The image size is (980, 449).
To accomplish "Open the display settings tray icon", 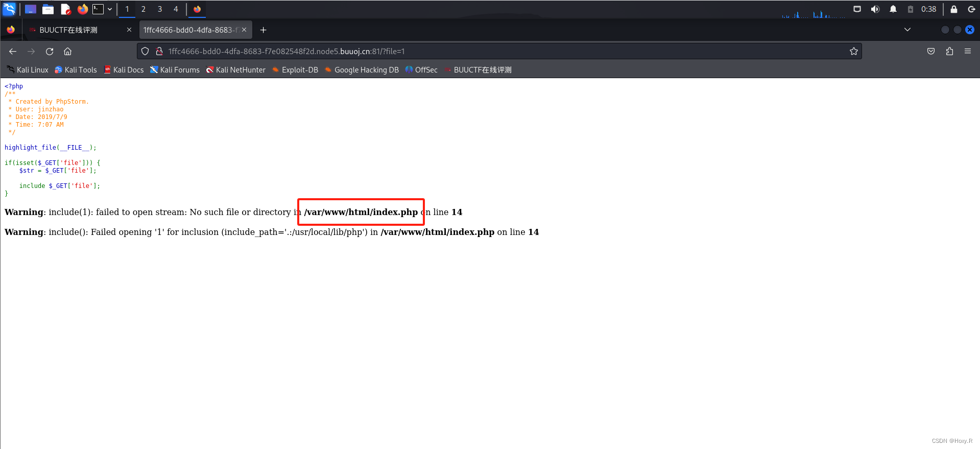I will [857, 9].
